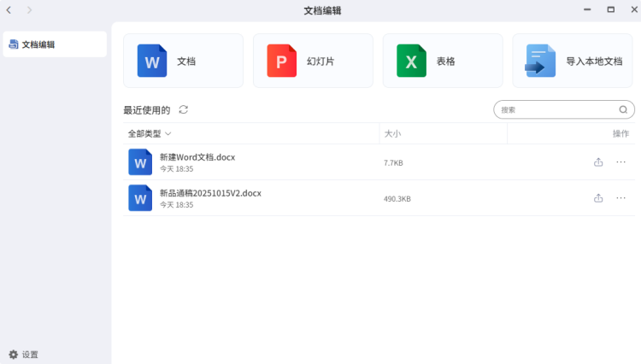Share the 新建Word文档.docx file
641x364 pixels.
[598, 162]
